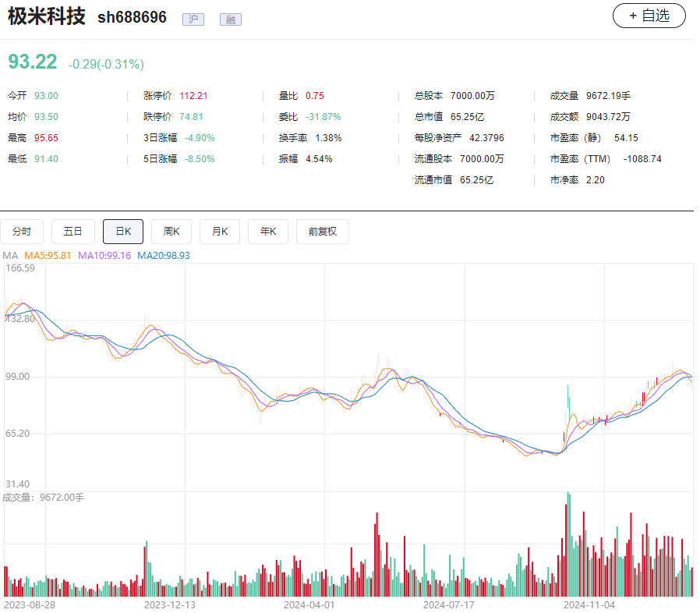Toggle the orange MA5 legend label

[48, 255]
